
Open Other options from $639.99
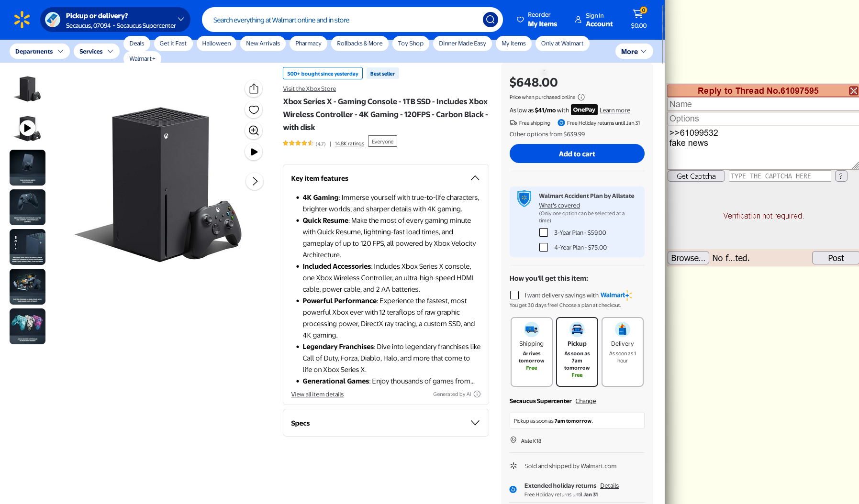[x=547, y=134]
